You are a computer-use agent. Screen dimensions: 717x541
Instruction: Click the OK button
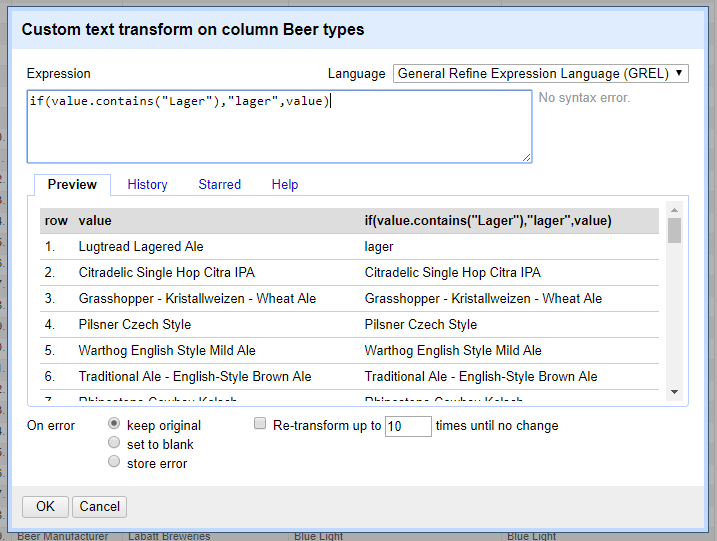coord(45,506)
